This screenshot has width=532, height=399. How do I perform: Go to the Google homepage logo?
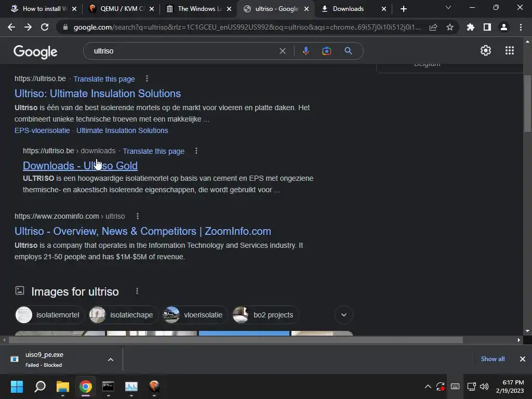point(35,51)
